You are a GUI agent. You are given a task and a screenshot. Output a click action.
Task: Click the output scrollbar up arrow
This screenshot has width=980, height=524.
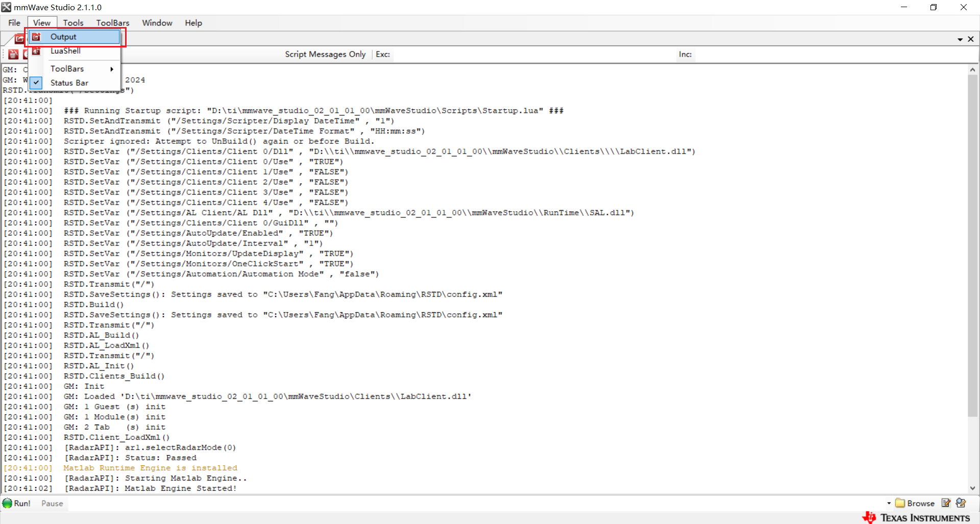coord(972,70)
